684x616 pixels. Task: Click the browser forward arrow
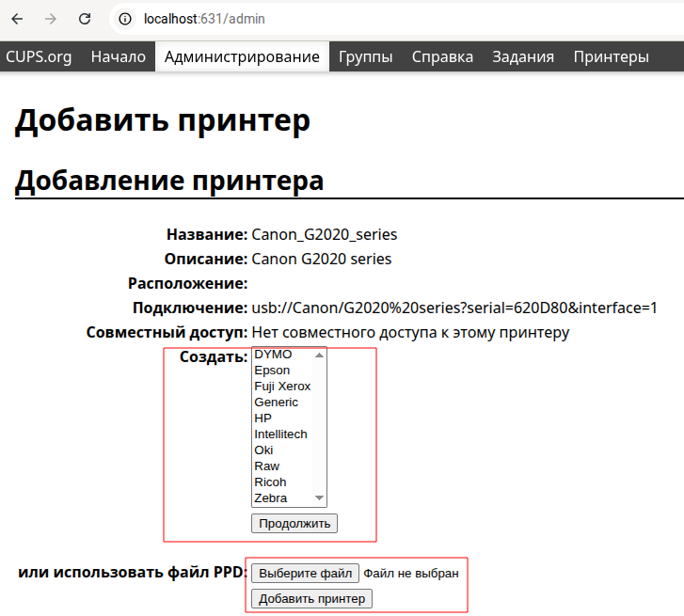[51, 19]
